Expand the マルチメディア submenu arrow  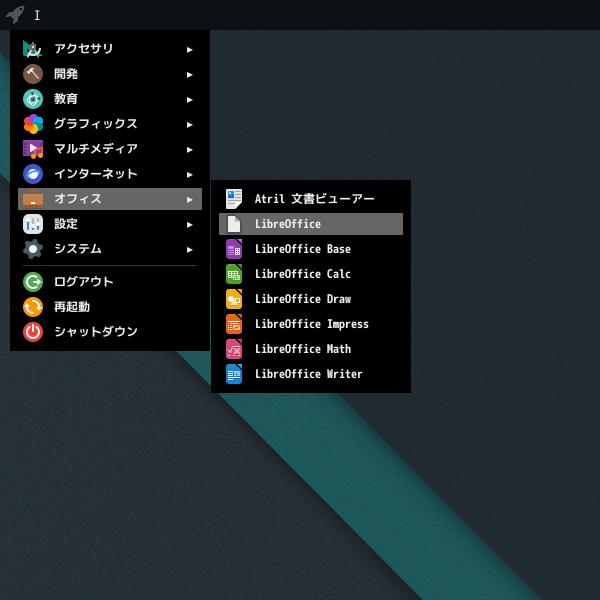point(189,150)
